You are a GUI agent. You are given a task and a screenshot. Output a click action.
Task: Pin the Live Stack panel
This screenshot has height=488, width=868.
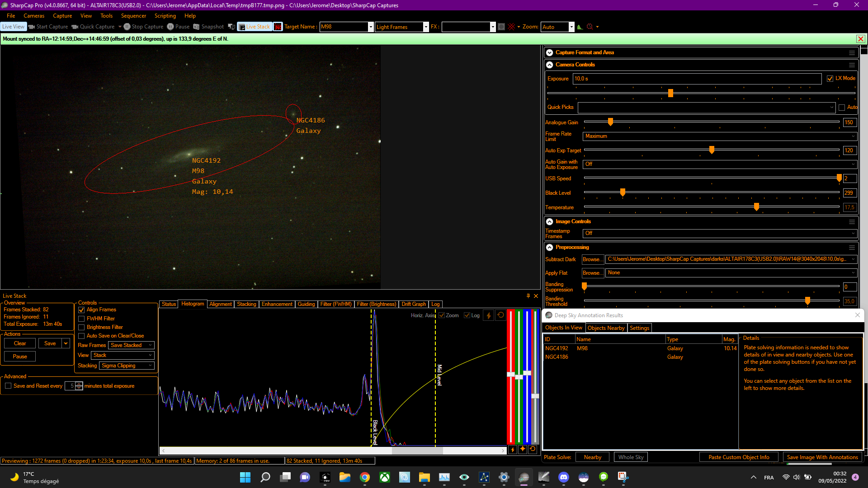(x=528, y=296)
